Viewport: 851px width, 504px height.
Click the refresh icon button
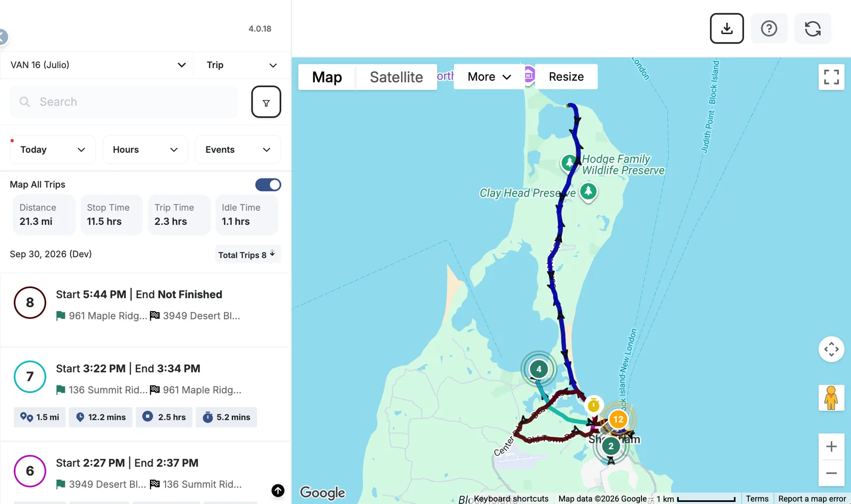coord(813,28)
